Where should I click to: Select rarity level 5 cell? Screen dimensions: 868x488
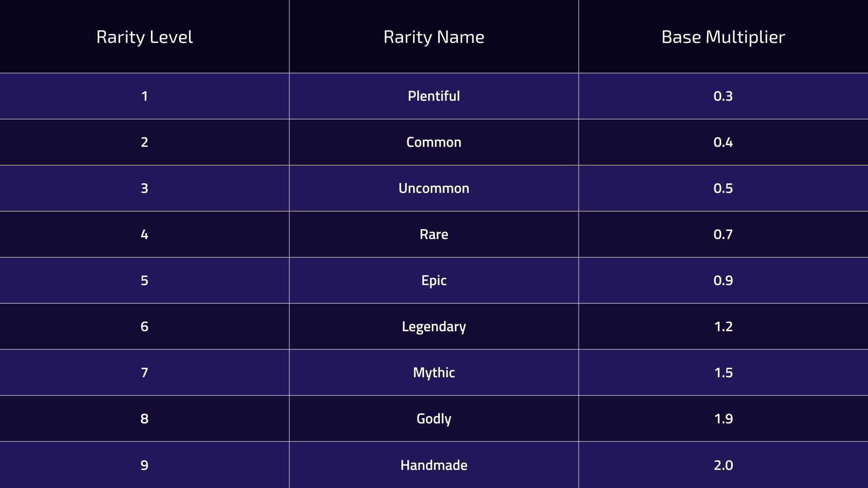(144, 280)
